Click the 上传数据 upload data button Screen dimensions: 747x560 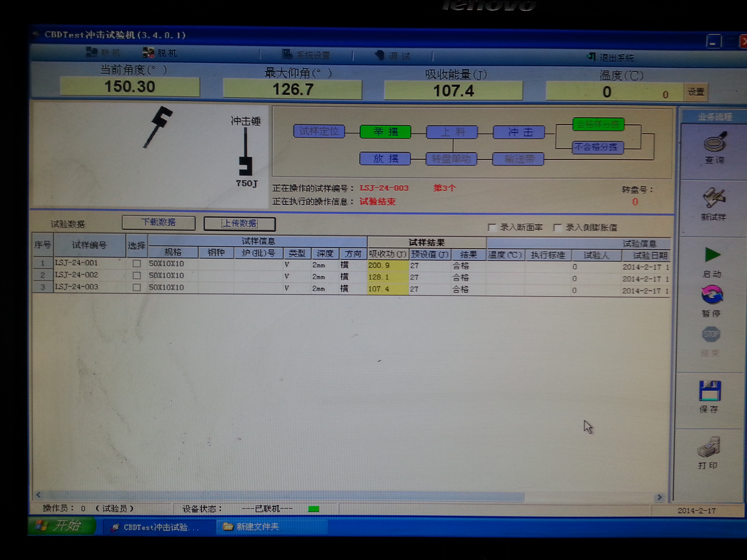click(239, 224)
